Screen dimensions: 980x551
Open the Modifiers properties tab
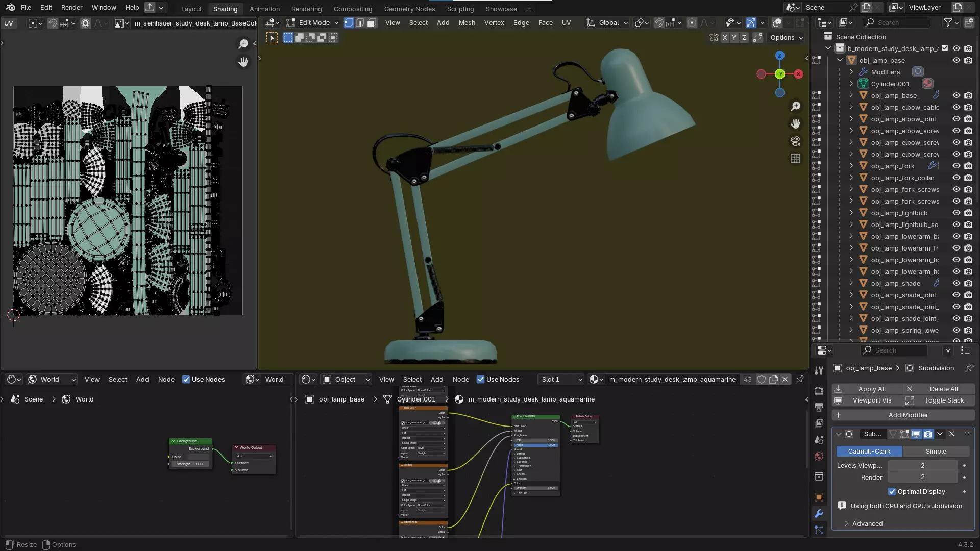pos(819,513)
